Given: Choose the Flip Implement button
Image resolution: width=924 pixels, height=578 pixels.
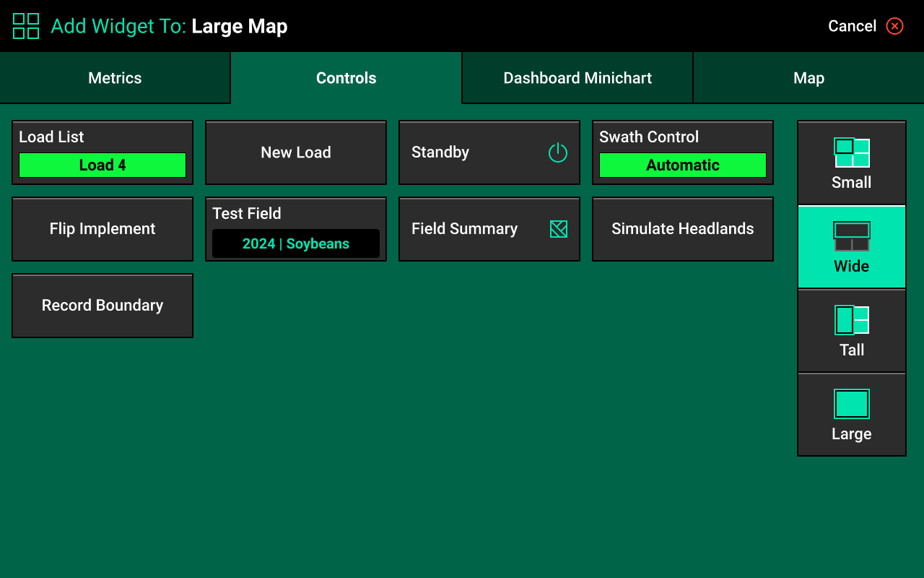Looking at the screenshot, I should [x=102, y=229].
